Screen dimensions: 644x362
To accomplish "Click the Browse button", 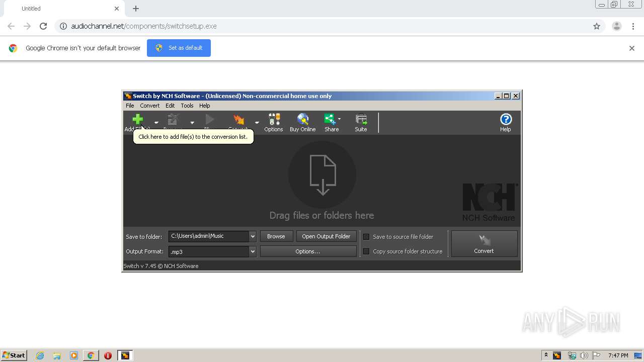I will [x=276, y=236].
